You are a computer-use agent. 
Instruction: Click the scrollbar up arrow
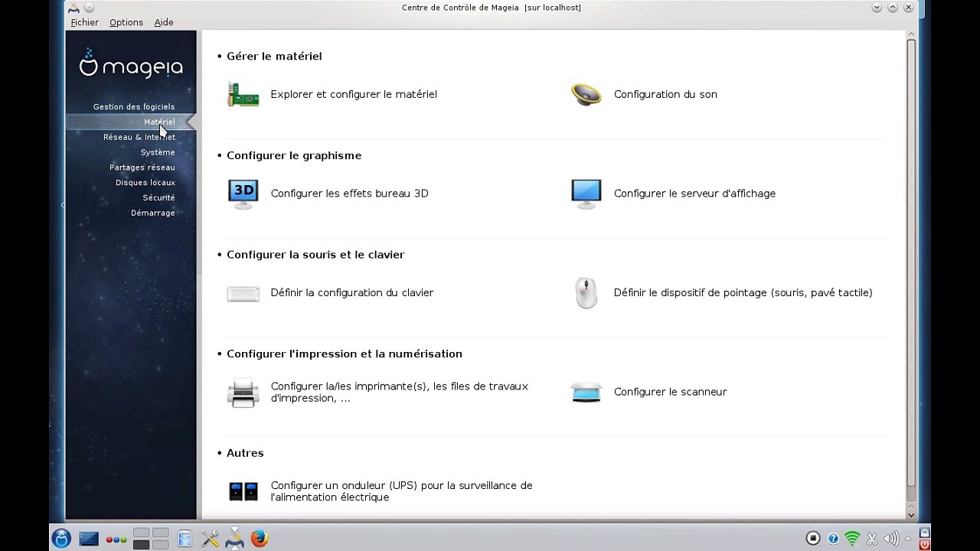tap(911, 34)
